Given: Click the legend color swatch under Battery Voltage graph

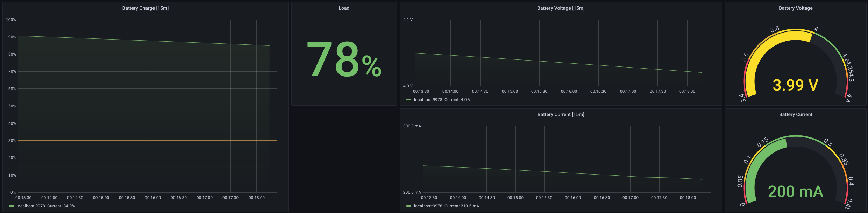Looking at the screenshot, I should [x=409, y=100].
